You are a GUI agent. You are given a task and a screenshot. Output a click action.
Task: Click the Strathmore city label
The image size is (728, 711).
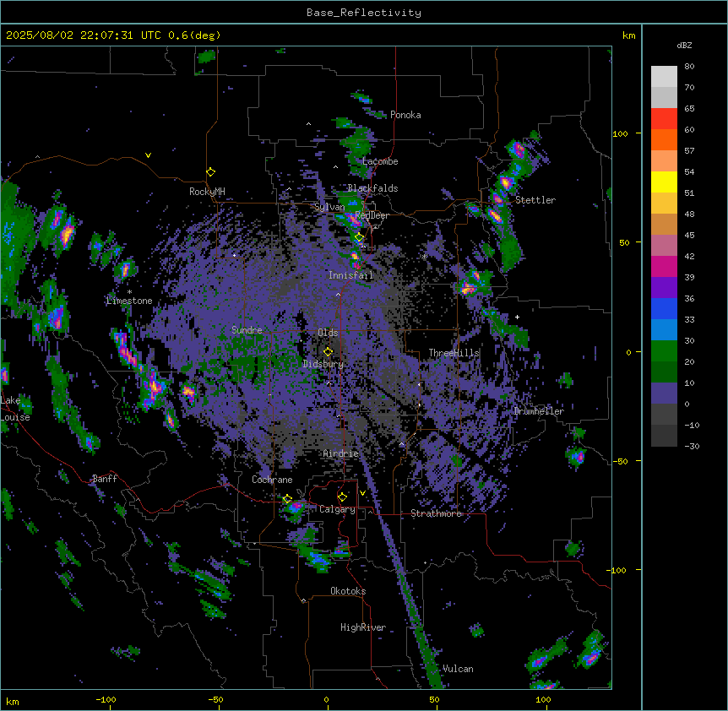tap(436, 513)
